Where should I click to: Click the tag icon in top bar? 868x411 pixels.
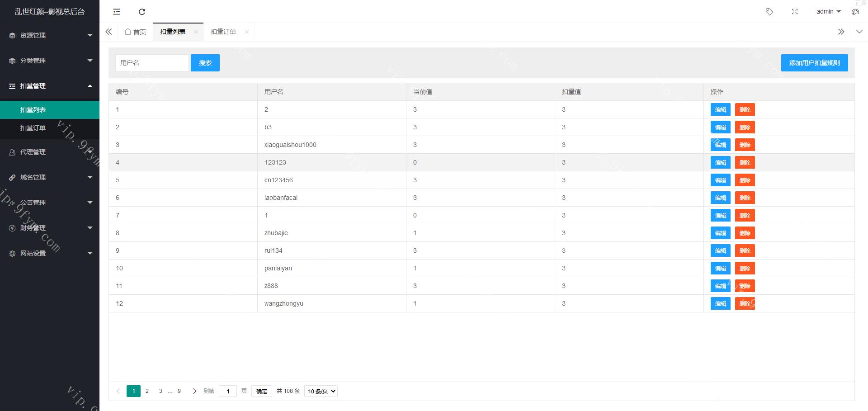(769, 12)
